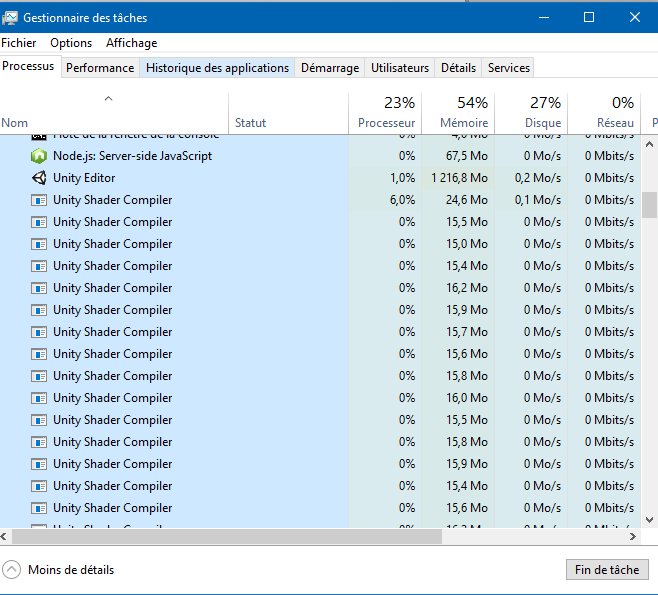Open the Options menu
Viewport: 658px width, 595px height.
[x=71, y=43]
